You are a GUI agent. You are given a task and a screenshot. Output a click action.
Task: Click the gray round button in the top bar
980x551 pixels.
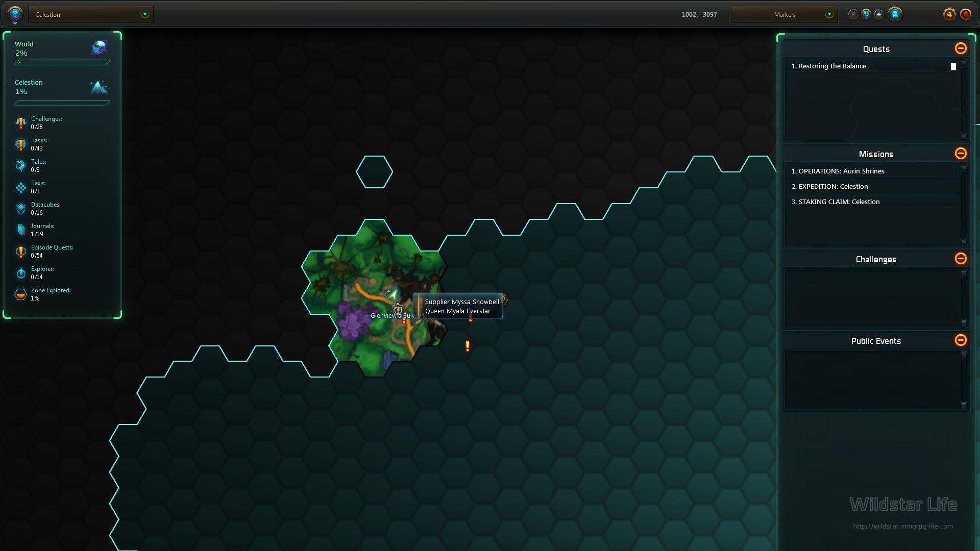point(853,14)
